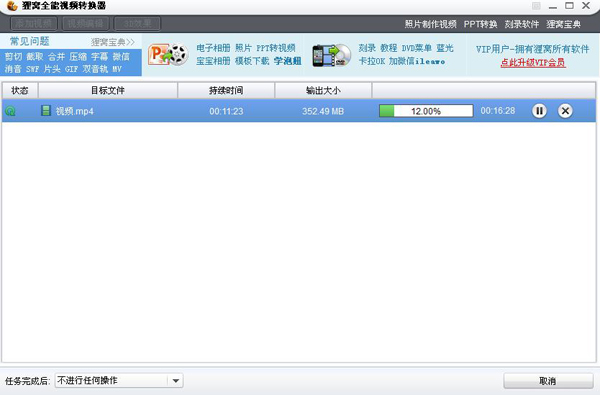This screenshot has height=395, width=600.
Task: Open the 蓝光 link
Action: (x=445, y=48)
